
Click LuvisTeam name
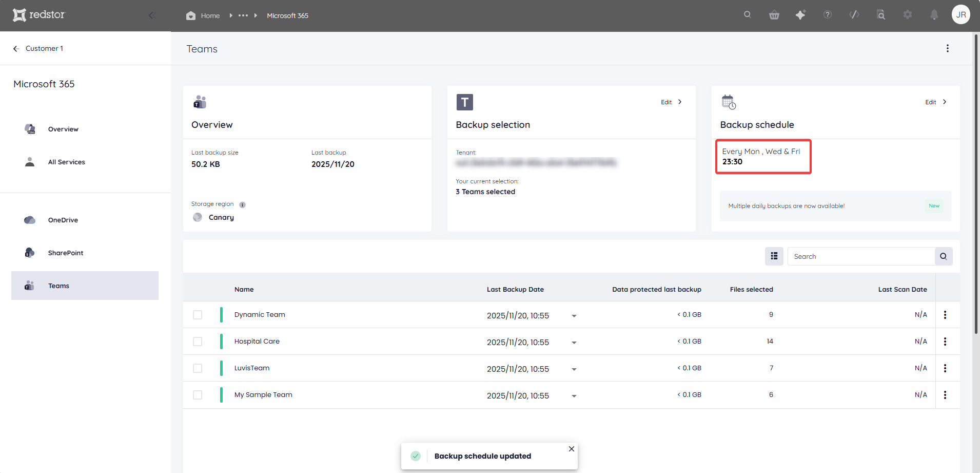click(252, 368)
